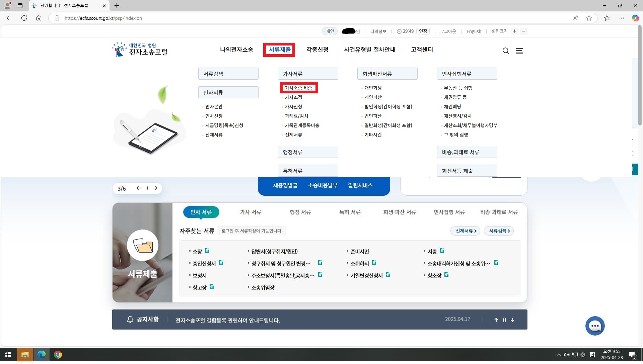Pause the banner slideshow
This screenshot has width=643, height=364.
pos(147,188)
